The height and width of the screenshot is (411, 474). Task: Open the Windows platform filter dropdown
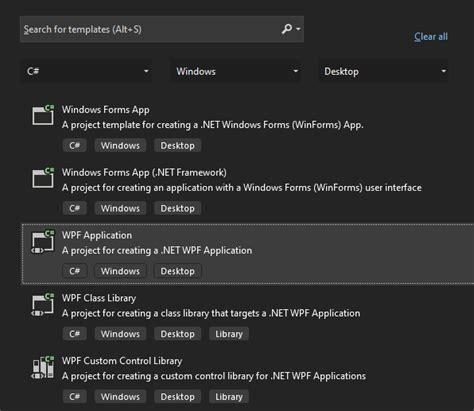tap(236, 71)
